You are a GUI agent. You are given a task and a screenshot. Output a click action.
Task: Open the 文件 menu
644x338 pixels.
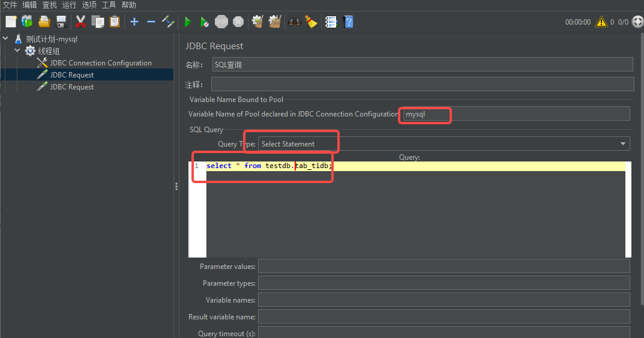[10, 5]
